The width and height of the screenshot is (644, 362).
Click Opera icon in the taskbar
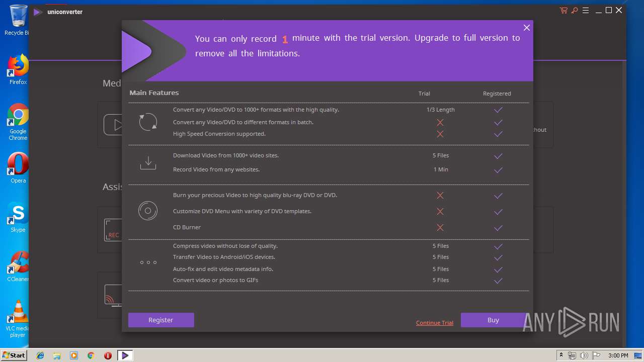[x=108, y=355]
